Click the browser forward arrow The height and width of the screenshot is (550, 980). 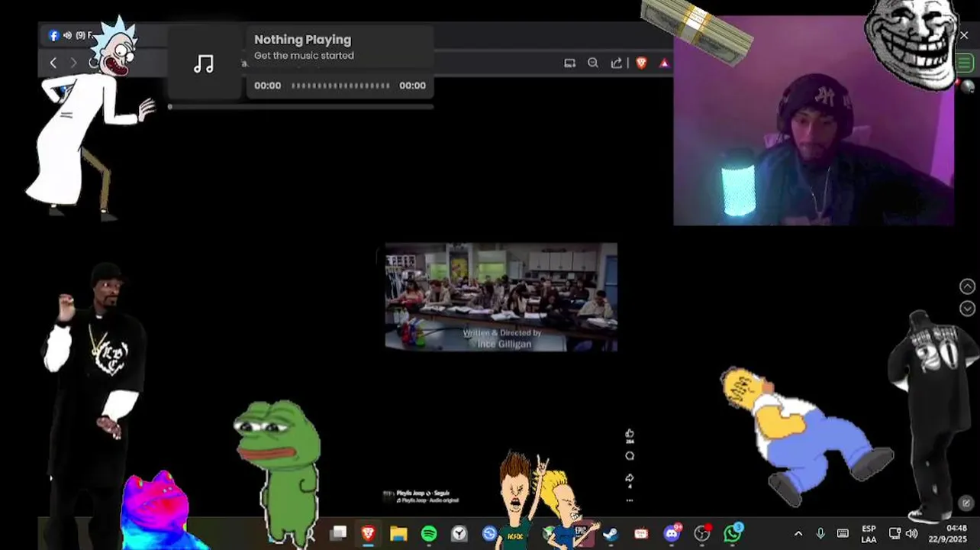coord(73,63)
